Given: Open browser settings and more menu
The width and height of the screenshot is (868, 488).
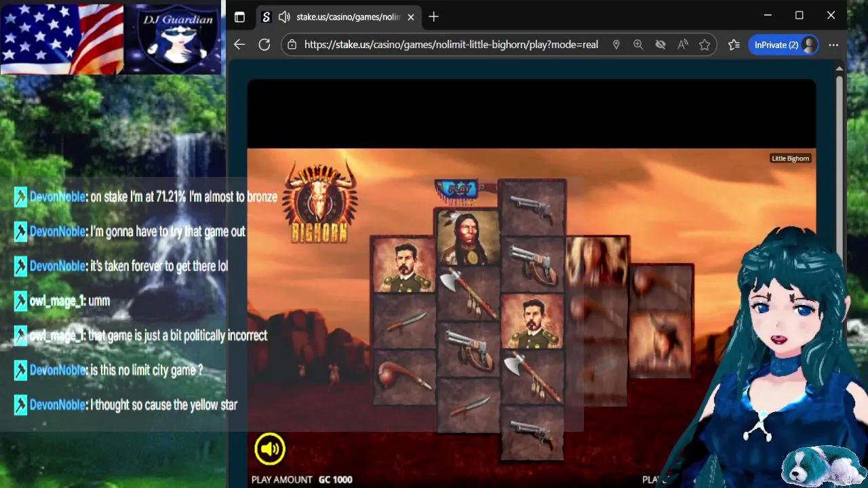Looking at the screenshot, I should tap(833, 45).
